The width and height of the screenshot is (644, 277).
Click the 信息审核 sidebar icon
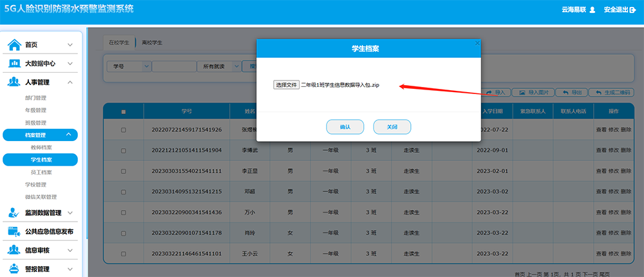[x=14, y=250]
